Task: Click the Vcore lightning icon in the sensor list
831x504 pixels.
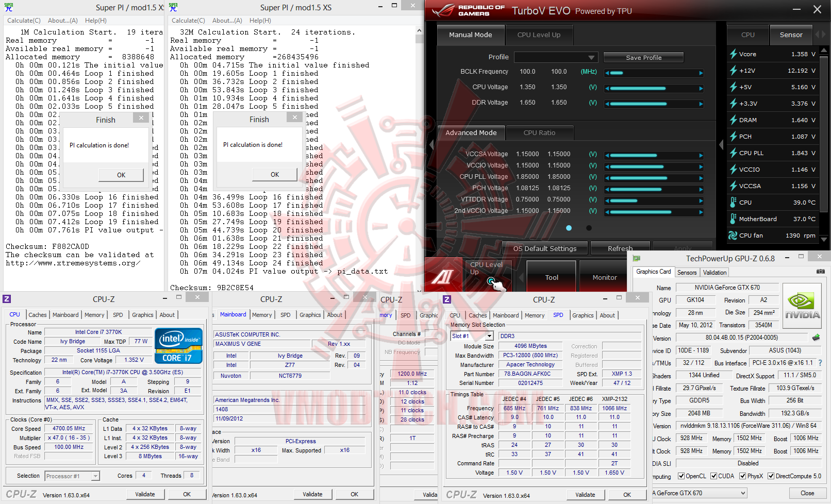Action: coord(733,54)
